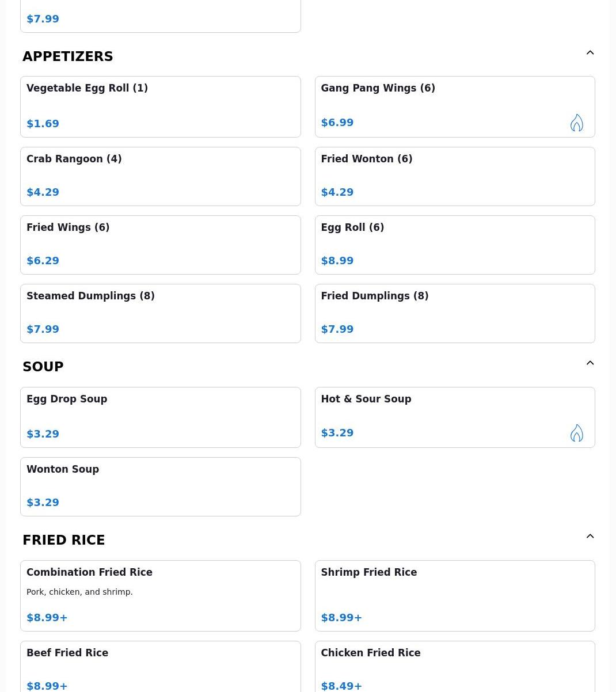Image resolution: width=616 pixels, height=692 pixels.
Task: Collapse the Appetizers section
Action: click(590, 52)
